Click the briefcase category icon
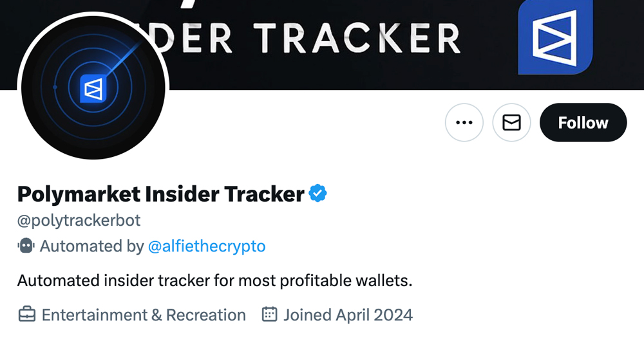The height and width of the screenshot is (337, 644). (x=26, y=315)
